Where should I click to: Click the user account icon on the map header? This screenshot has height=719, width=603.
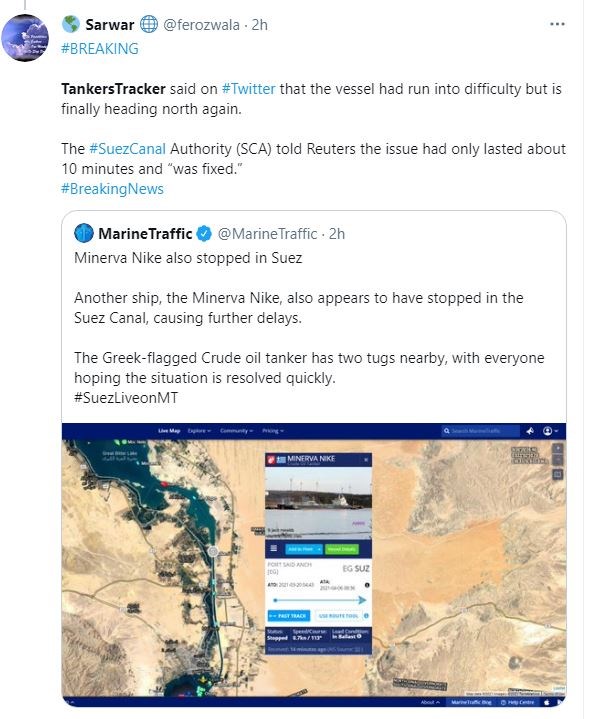[x=548, y=431]
